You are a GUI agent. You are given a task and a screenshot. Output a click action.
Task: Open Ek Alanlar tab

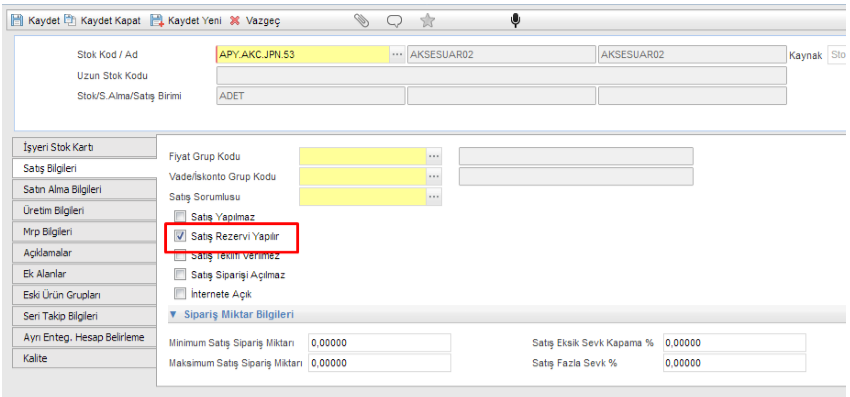(84, 274)
